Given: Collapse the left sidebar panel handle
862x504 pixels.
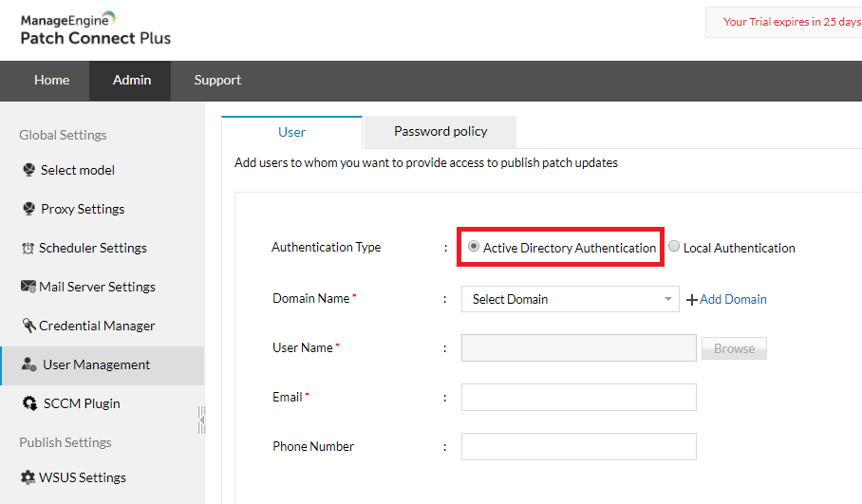Looking at the screenshot, I should pos(201,419).
